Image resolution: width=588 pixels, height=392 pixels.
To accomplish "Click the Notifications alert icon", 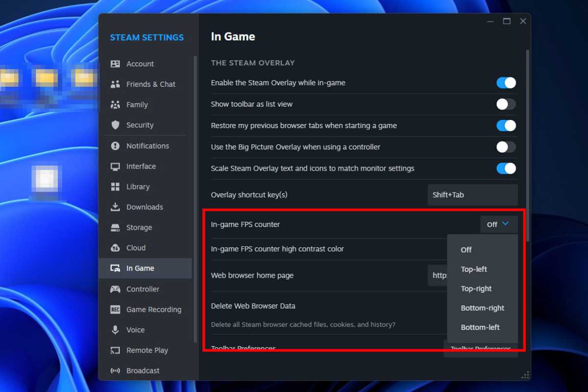I will click(115, 146).
